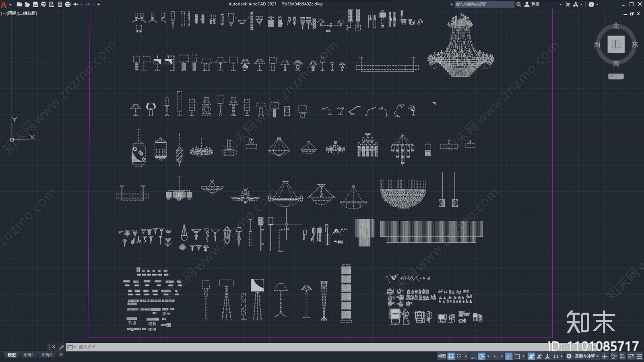The width and height of the screenshot is (644, 362).
Task: Click the search magnifier icon
Action: 519,4
